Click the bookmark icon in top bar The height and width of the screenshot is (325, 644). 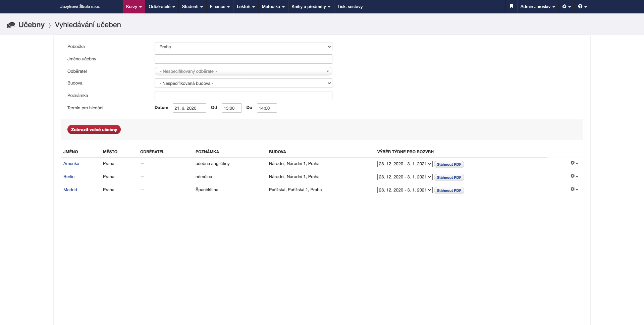pos(511,6)
